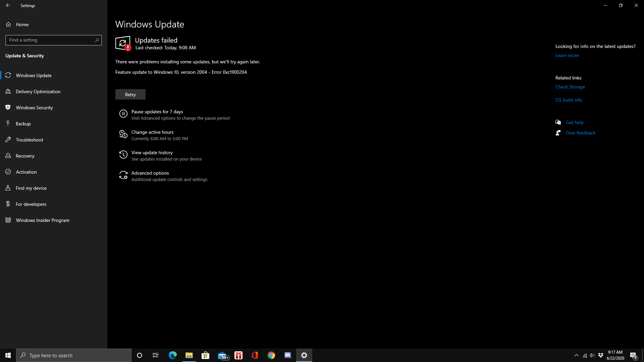Open Advanced options
This screenshot has width=644, height=362.
[x=150, y=173]
